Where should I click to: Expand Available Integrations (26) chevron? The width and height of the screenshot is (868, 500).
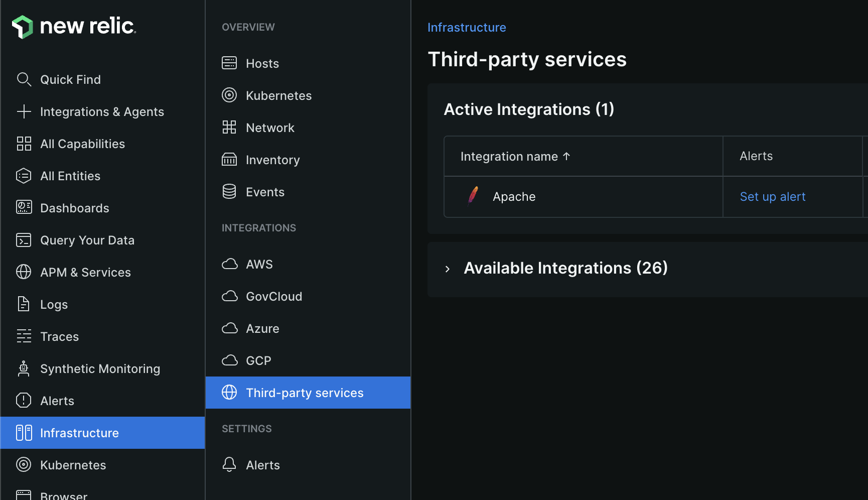click(448, 269)
